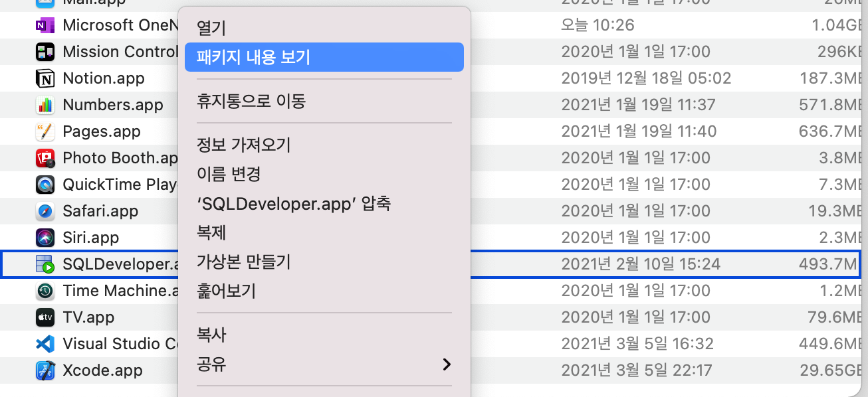Select 복사 in the context menu
The image size is (868, 397).
(x=324, y=335)
